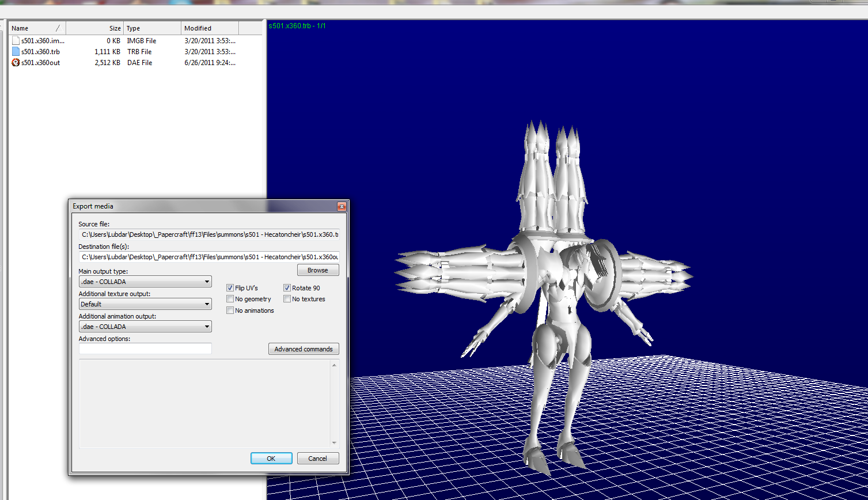Select the '0 KB' size cell
Screen dimensions: 868x500
pos(113,41)
